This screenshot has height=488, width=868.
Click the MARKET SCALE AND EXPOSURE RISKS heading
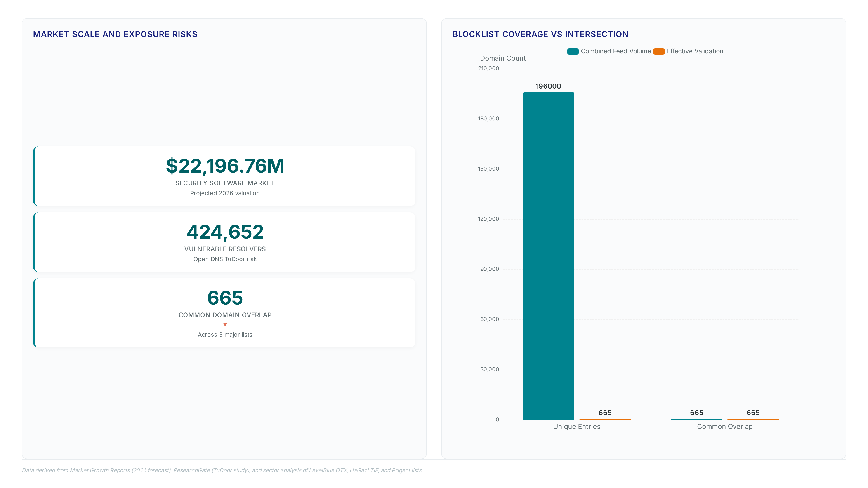(x=115, y=34)
